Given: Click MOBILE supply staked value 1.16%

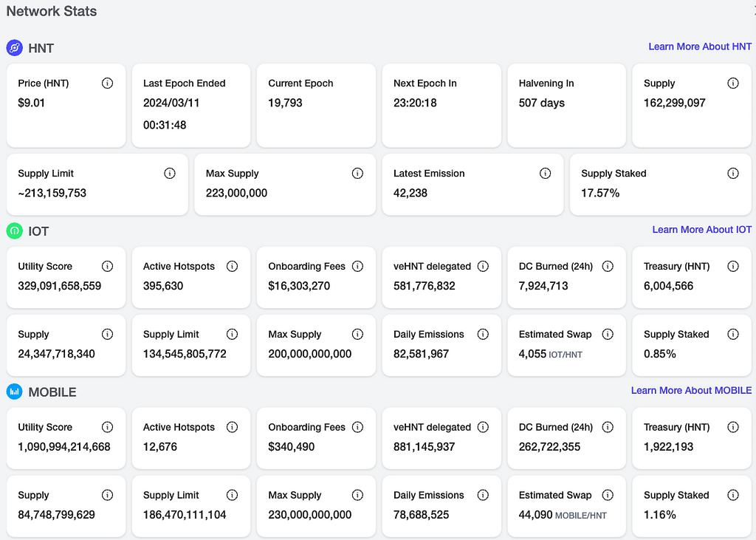Looking at the screenshot, I should (x=659, y=514).
